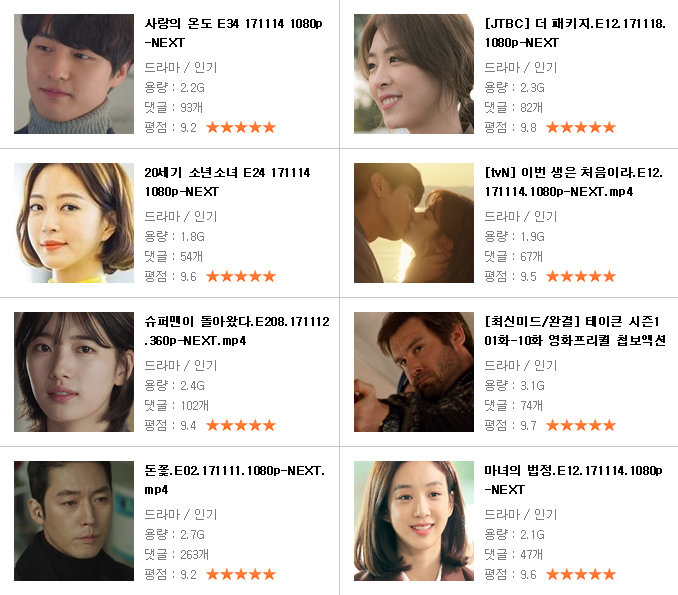
Task: Click 드라마 / 인기 category under 마녀의 법정
Action: (521, 514)
